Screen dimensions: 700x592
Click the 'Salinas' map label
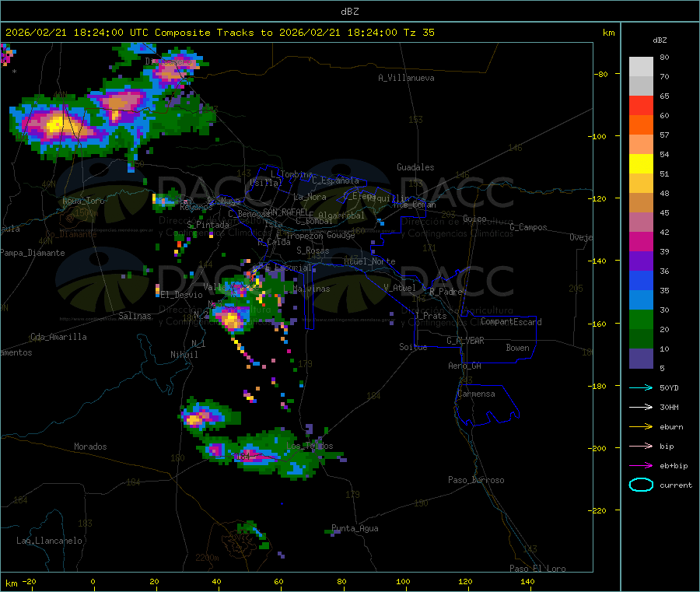135,316
